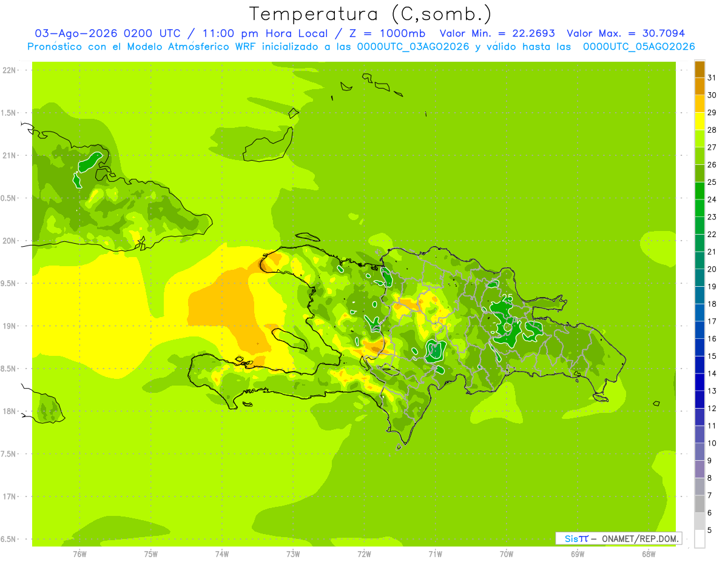The image size is (728, 562).
Task: Click the legend value label 25
Action: click(712, 182)
